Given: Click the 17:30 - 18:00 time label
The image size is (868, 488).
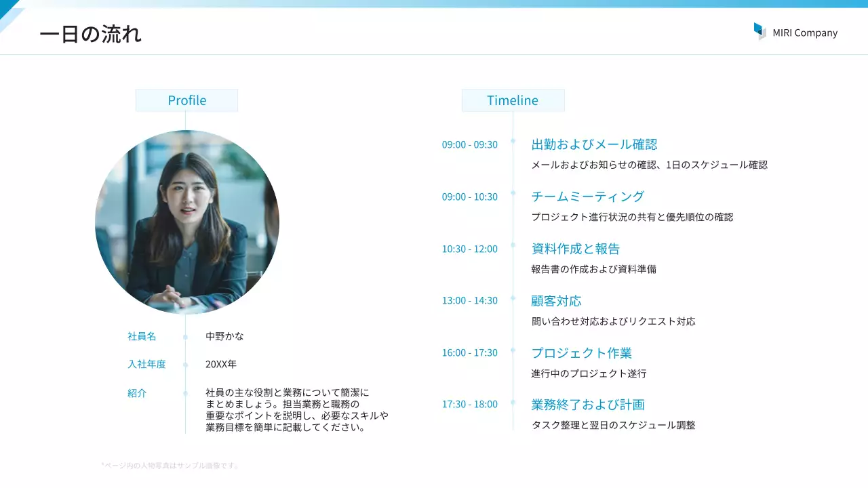Looking at the screenshot, I should (x=469, y=404).
